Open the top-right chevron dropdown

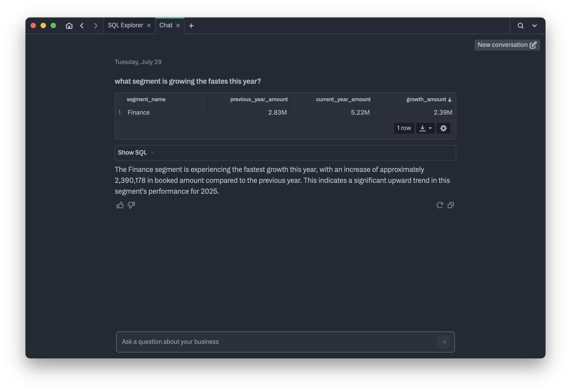534,25
